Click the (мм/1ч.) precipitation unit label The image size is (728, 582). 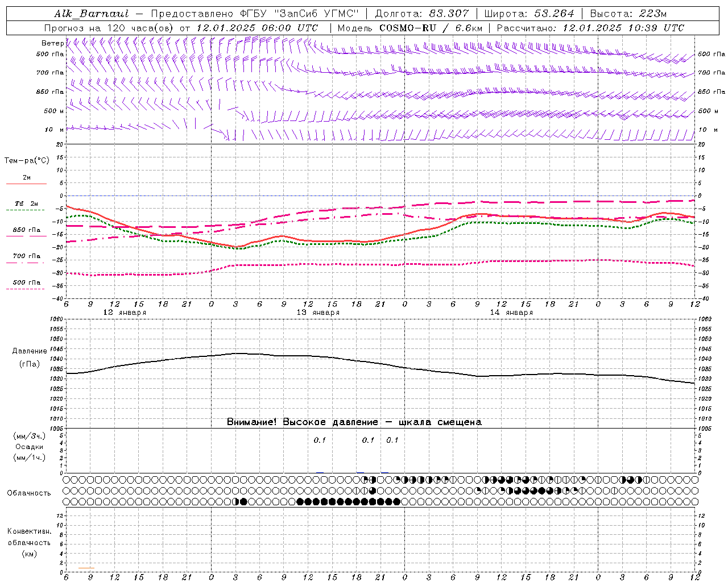pyautogui.click(x=30, y=458)
